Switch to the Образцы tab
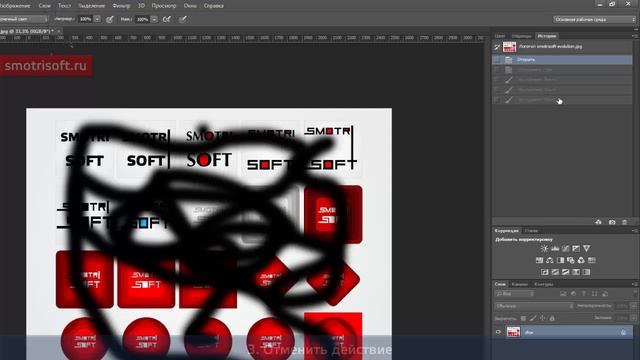Viewport: 640px width, 360px height. (x=521, y=36)
